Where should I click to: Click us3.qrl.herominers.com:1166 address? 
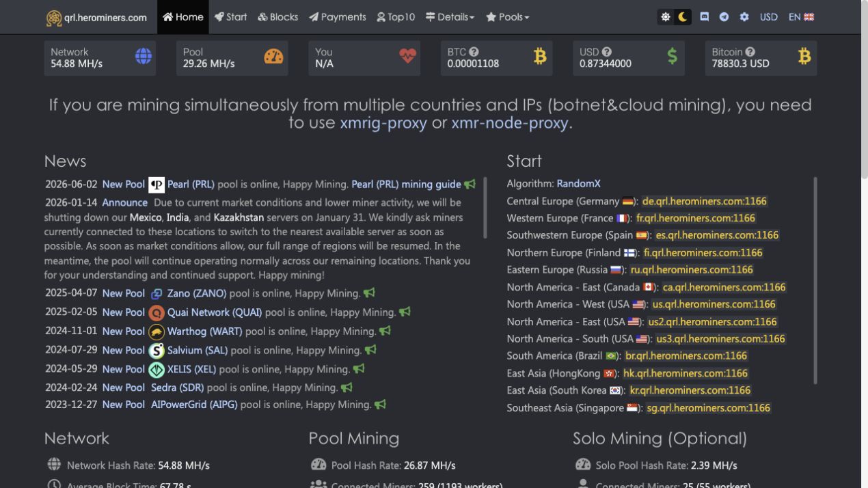[x=720, y=339]
